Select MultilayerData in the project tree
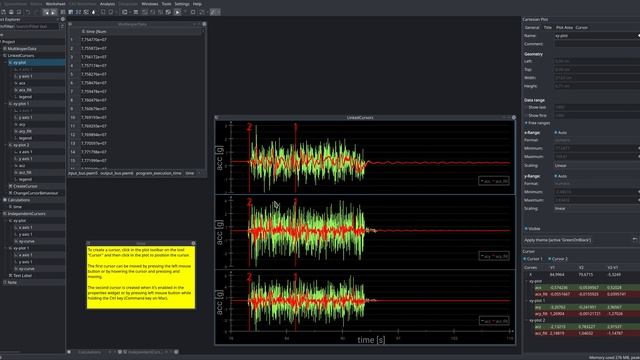 (x=22, y=49)
